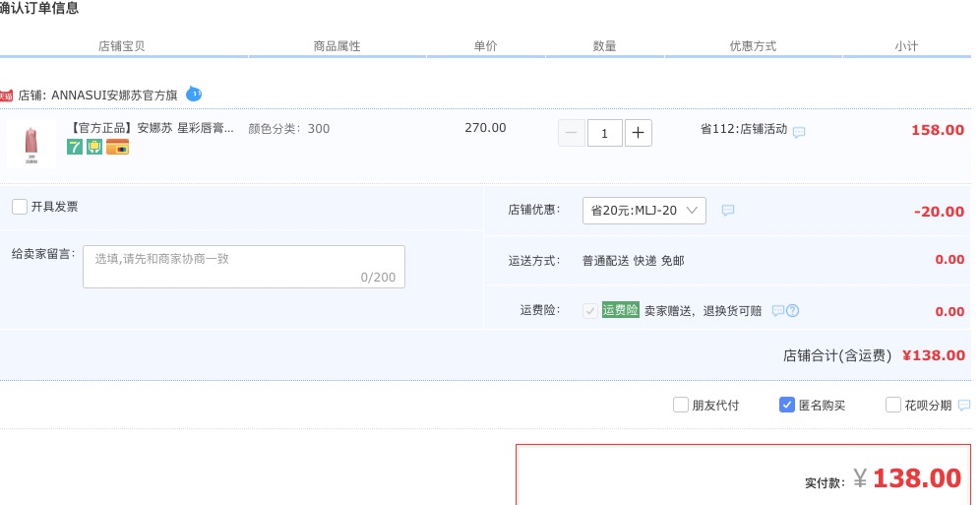Decrease quantity with the minus button
This screenshot has width=980, height=505.
tap(572, 133)
